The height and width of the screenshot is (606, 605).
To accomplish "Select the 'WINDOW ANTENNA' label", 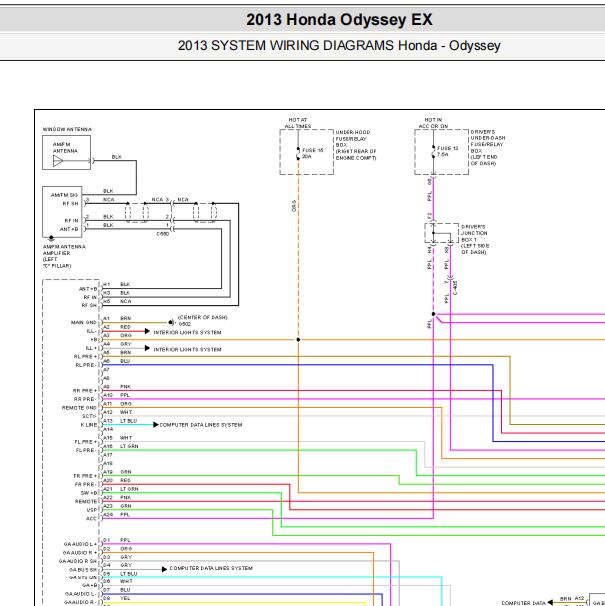I will coord(67,129).
